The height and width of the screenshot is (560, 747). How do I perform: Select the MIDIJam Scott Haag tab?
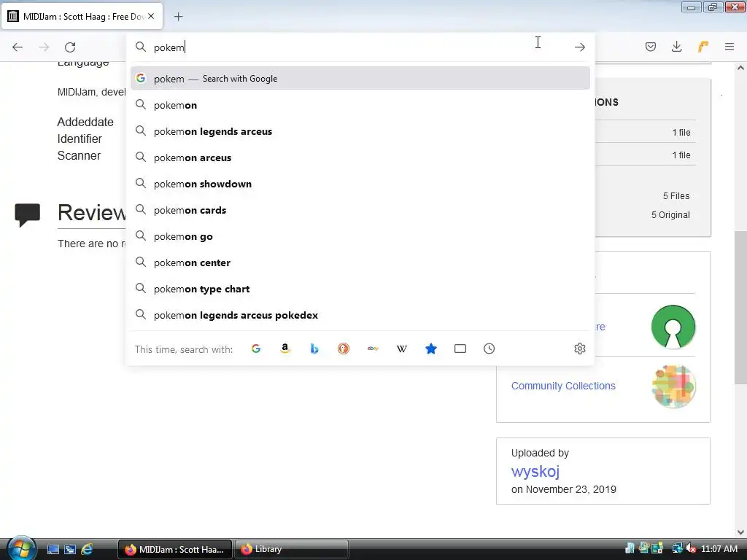82,16
